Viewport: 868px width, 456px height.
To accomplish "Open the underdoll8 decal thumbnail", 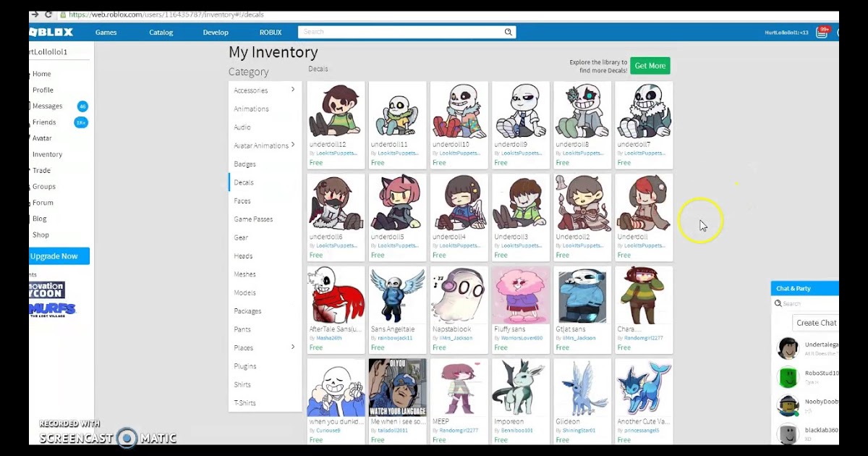I will tap(582, 110).
